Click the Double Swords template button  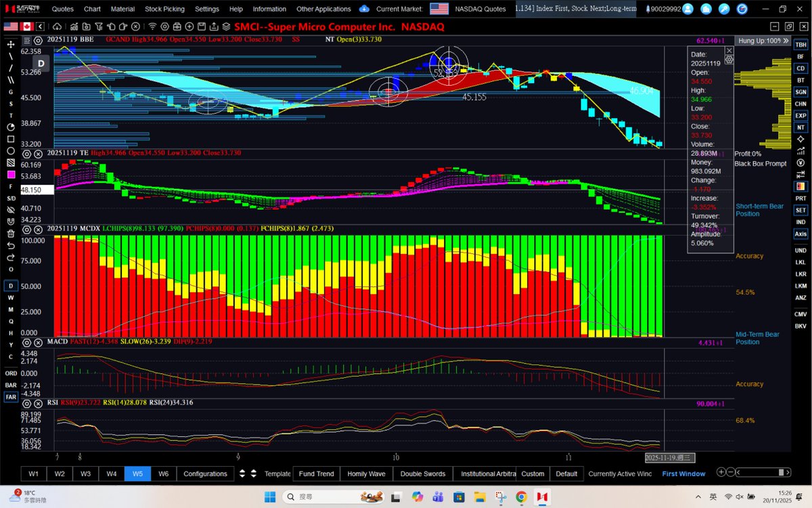[423, 474]
